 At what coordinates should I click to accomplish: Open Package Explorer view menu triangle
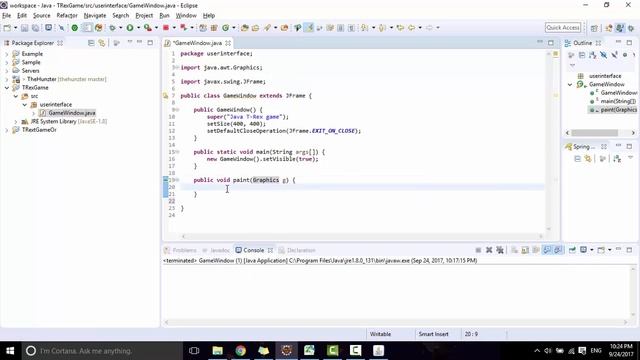coord(129,42)
